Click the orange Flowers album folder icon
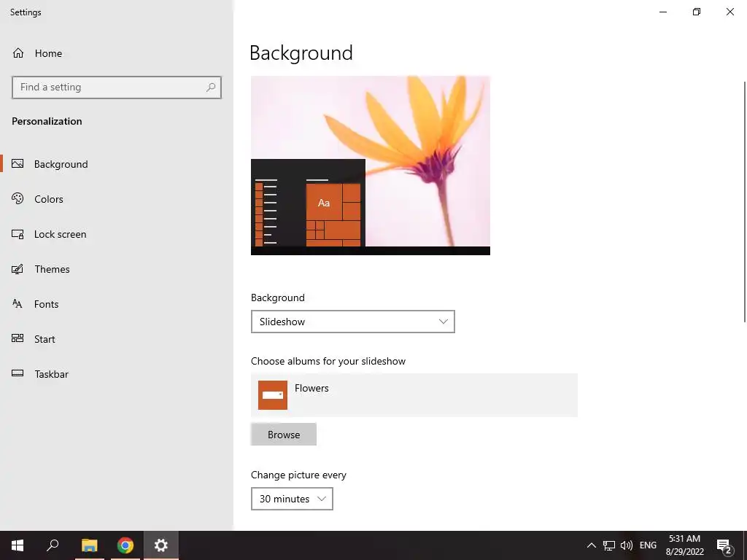The width and height of the screenshot is (747, 560). [x=273, y=395]
